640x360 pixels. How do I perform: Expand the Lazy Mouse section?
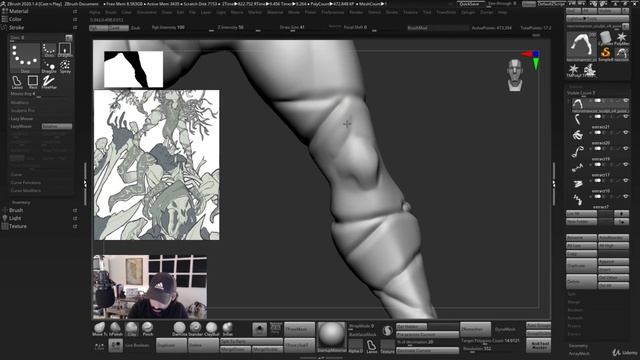click(x=22, y=118)
